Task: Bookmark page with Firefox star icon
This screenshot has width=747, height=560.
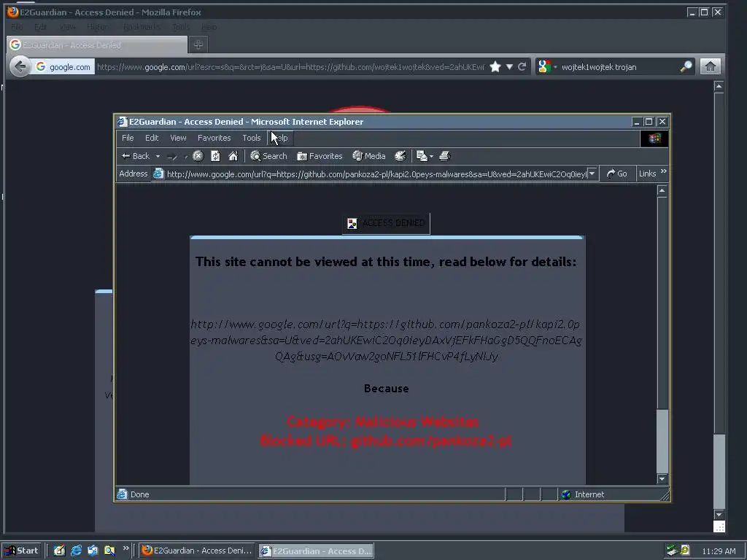Action: point(495,66)
